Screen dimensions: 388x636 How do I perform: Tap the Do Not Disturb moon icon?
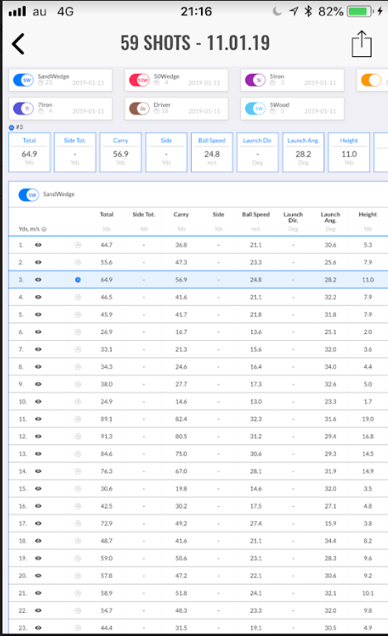pos(277,11)
